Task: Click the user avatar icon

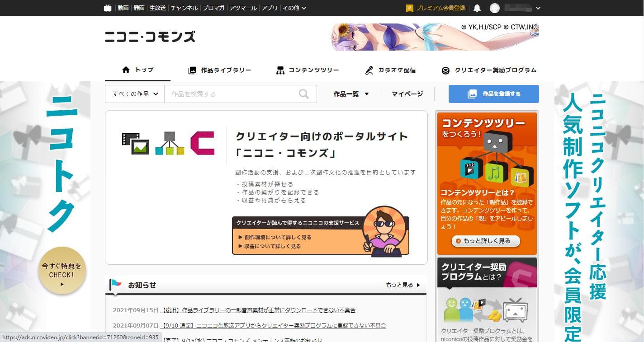Action: (495, 8)
